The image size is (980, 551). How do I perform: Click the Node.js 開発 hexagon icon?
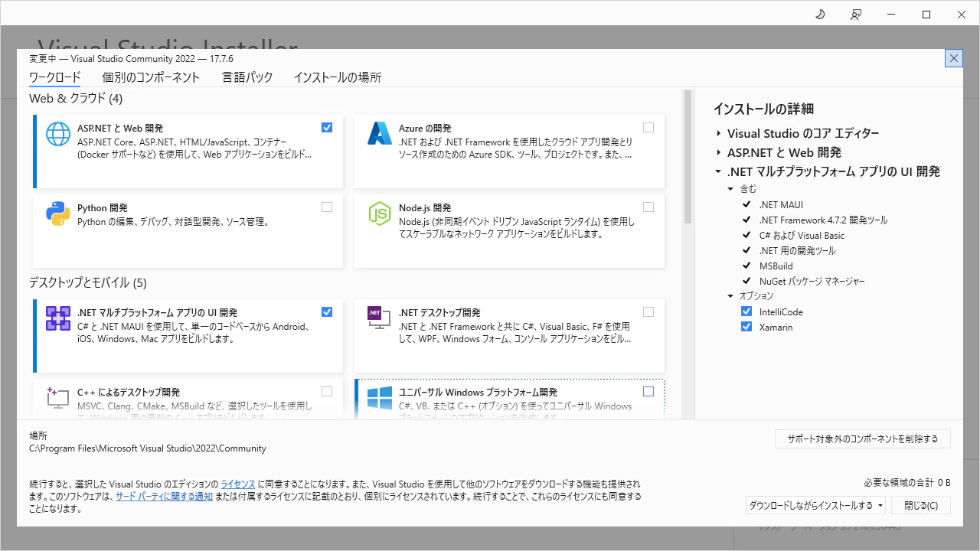tap(380, 214)
